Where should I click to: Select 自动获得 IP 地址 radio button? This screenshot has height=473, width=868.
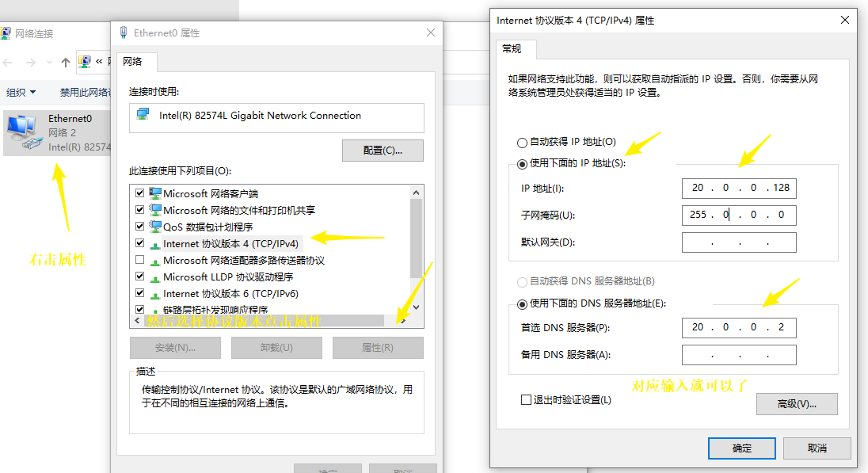click(521, 143)
